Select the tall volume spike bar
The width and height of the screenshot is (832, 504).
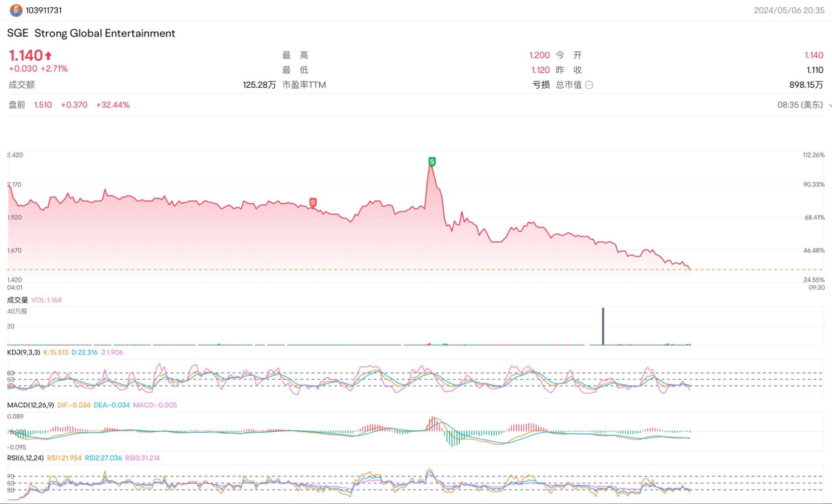603,326
